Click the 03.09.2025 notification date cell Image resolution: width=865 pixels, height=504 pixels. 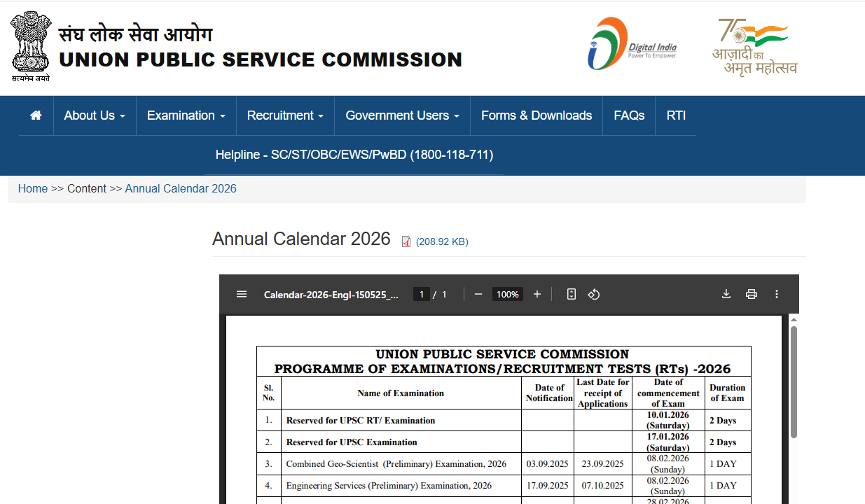coord(548,463)
